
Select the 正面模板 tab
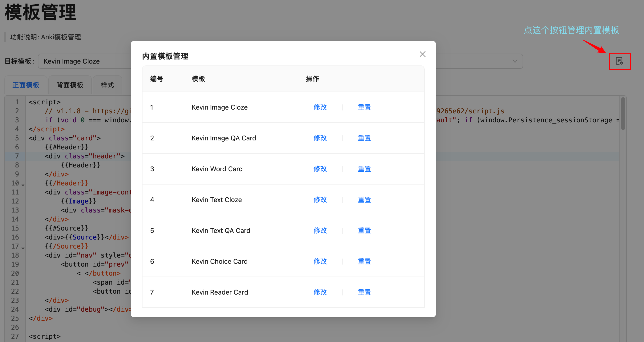(26, 85)
